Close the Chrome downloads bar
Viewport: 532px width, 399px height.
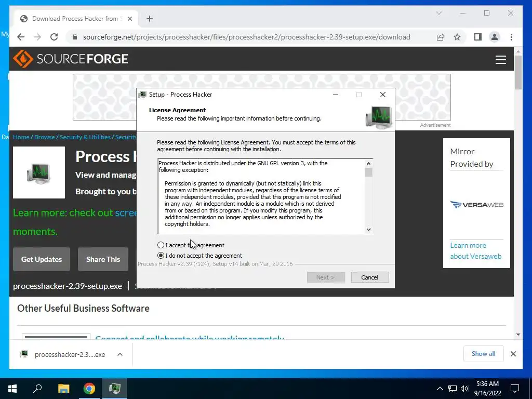(x=513, y=354)
